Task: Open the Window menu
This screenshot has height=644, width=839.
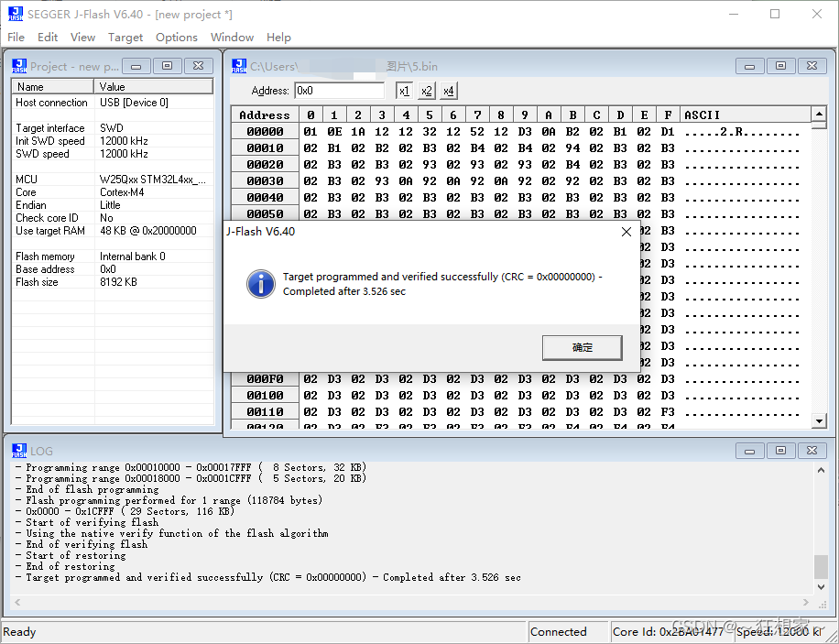Action: [232, 38]
